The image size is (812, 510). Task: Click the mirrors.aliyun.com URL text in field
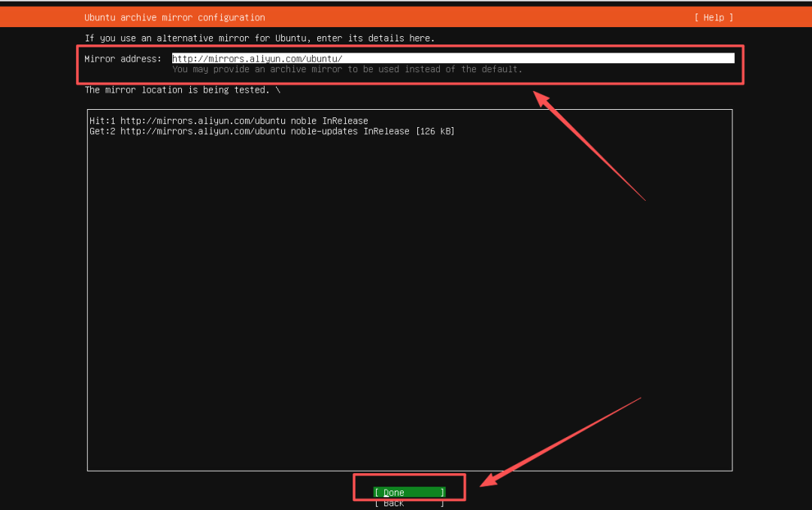point(257,58)
